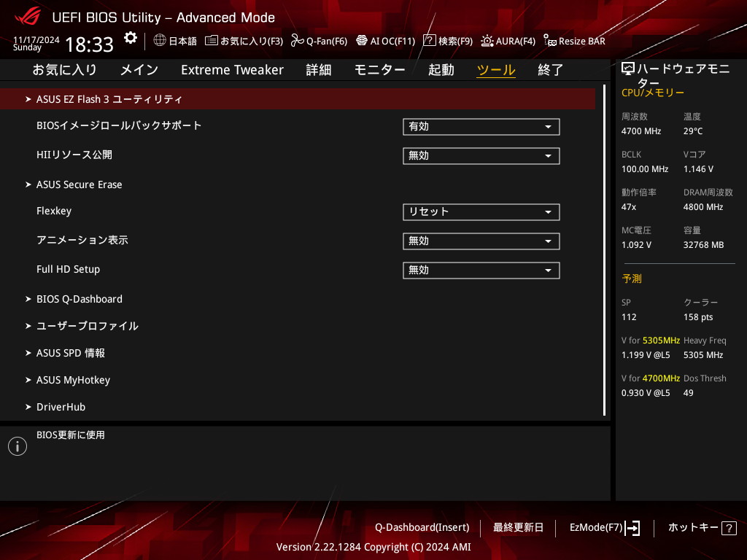Click the 0.930 V @L5 value

(x=646, y=393)
